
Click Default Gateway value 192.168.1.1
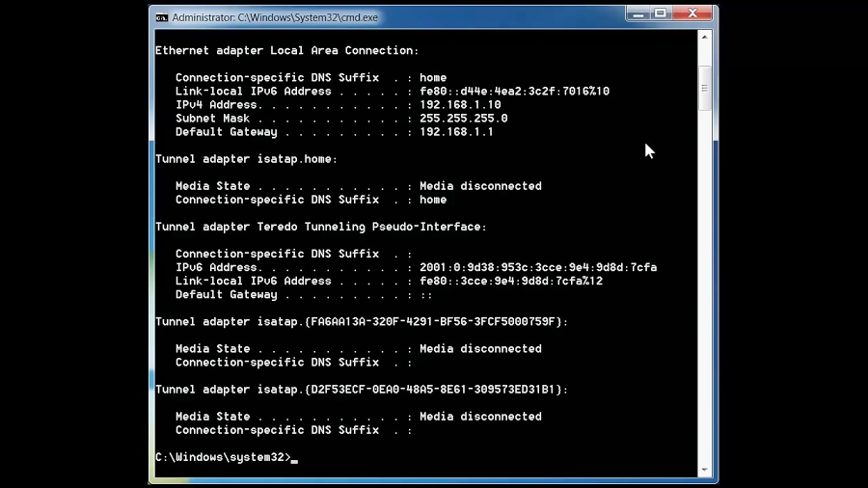(456, 132)
